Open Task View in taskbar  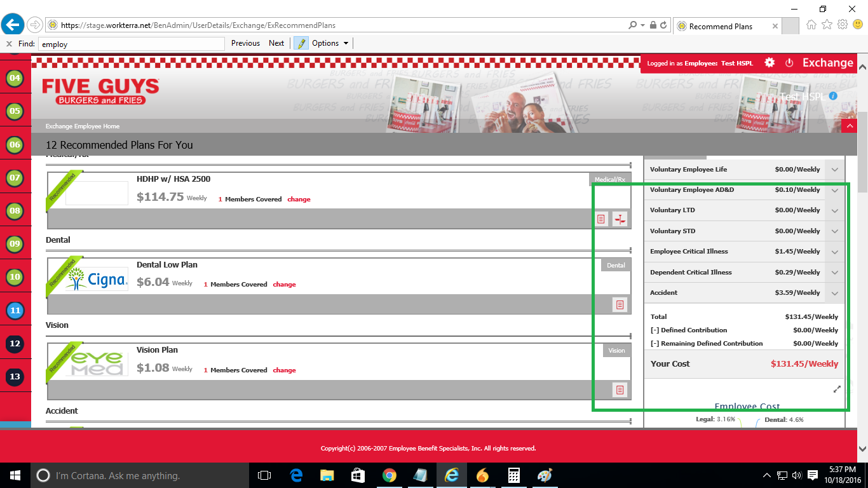click(x=264, y=475)
